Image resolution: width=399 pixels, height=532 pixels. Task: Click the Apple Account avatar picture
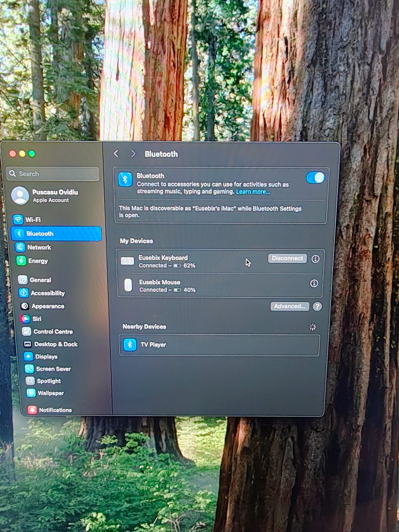coord(20,196)
